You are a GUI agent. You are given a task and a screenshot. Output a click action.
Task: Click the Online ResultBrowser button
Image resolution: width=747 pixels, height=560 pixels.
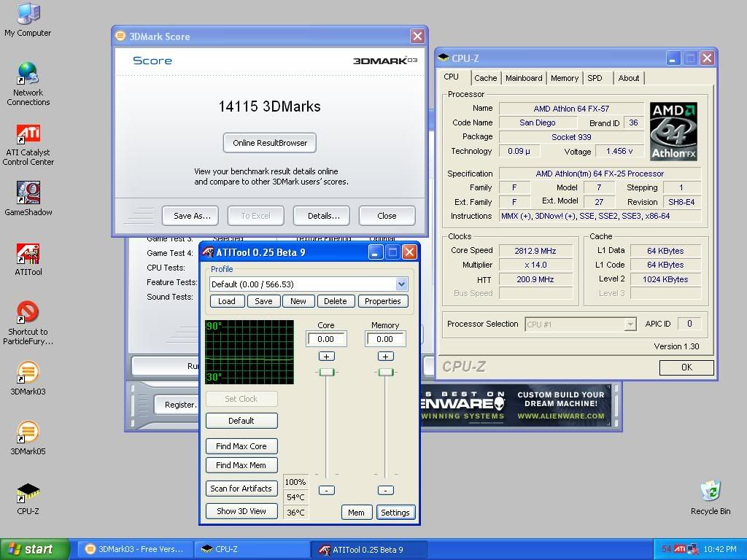coord(270,143)
